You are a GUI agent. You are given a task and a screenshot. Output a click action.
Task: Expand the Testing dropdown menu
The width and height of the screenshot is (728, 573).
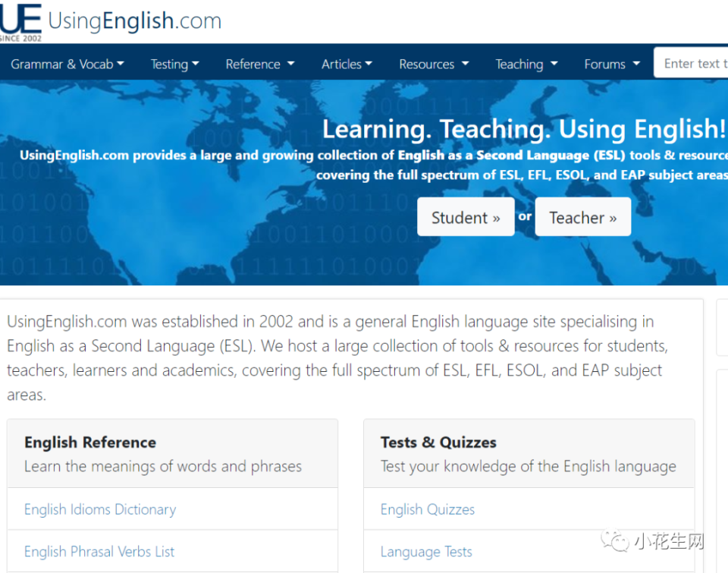tap(174, 65)
